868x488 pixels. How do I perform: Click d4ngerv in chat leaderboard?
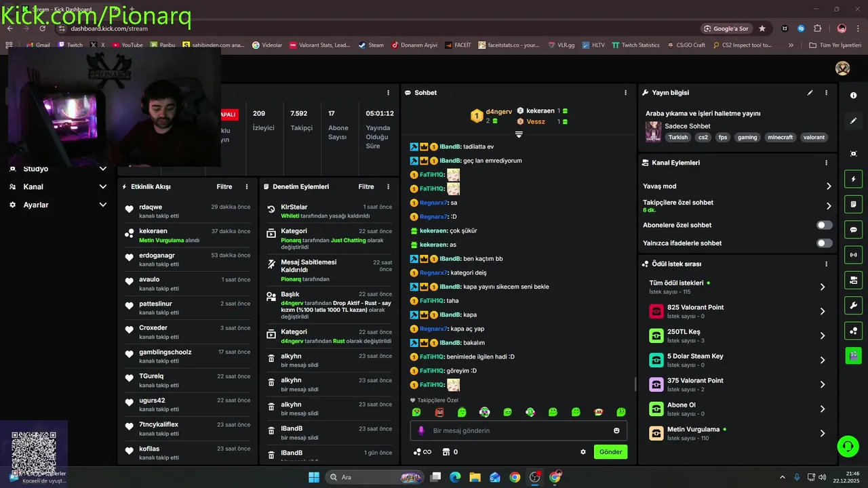click(x=499, y=111)
